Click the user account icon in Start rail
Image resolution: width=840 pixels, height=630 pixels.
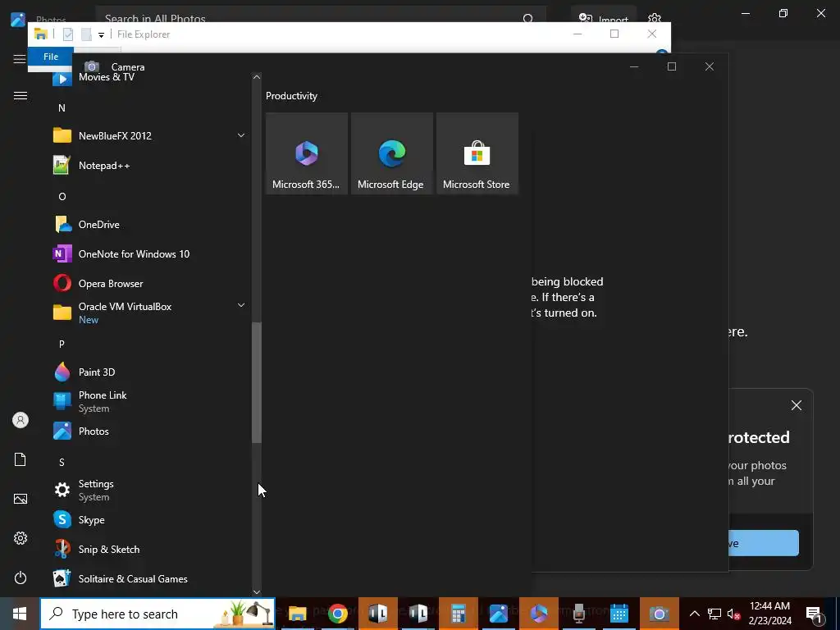tap(21, 420)
